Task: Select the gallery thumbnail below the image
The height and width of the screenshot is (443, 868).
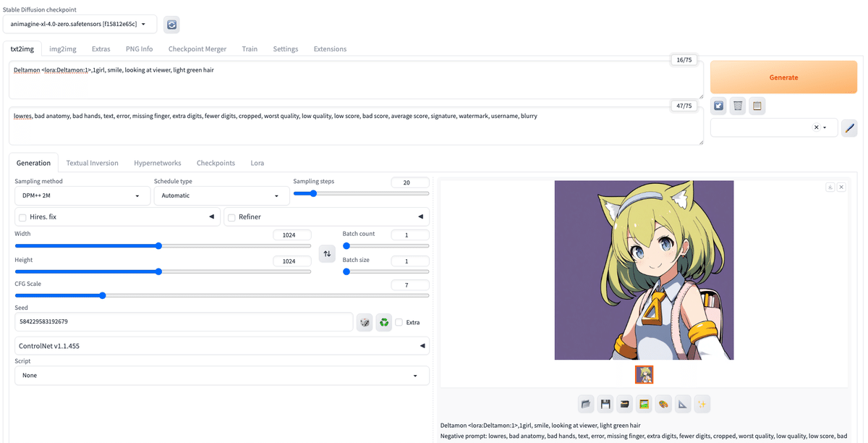Action: pos(644,374)
